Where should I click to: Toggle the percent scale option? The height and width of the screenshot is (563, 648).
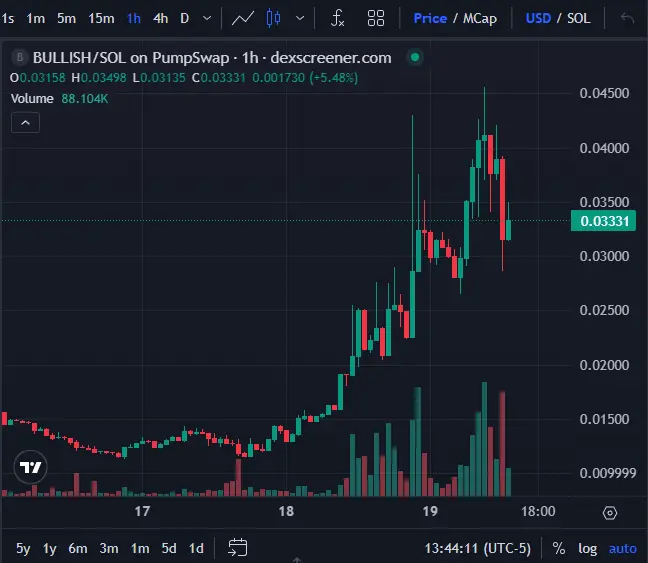pos(559,549)
